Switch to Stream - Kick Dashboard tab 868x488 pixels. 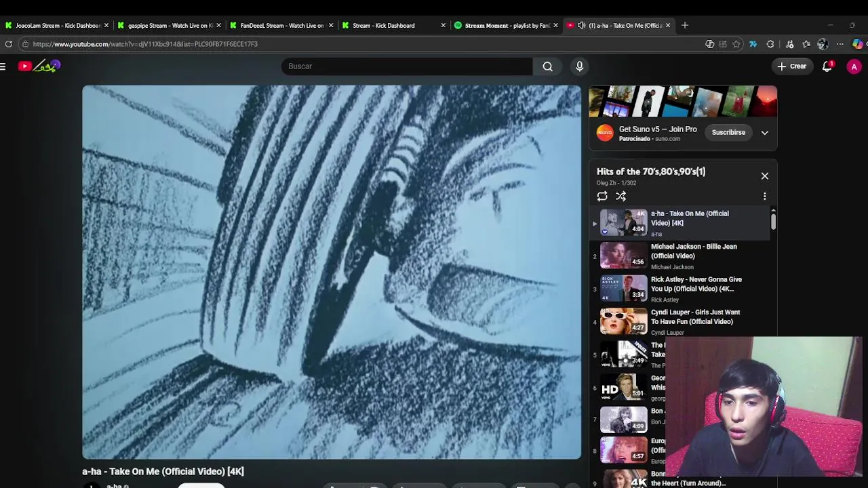coord(393,26)
